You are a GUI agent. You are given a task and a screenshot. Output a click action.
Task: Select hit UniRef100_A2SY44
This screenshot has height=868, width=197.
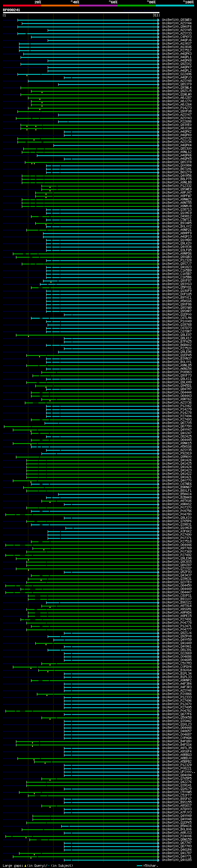pyautogui.click(x=177, y=23)
